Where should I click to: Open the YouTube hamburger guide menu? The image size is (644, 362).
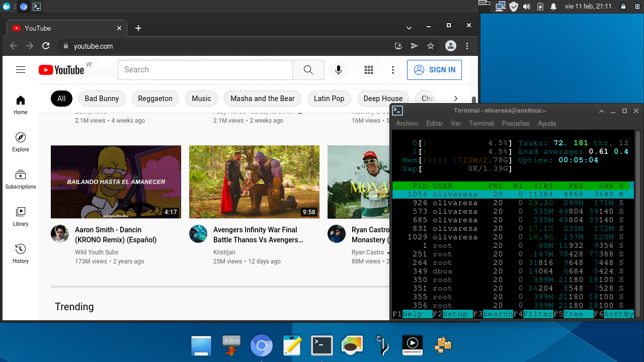(21, 70)
